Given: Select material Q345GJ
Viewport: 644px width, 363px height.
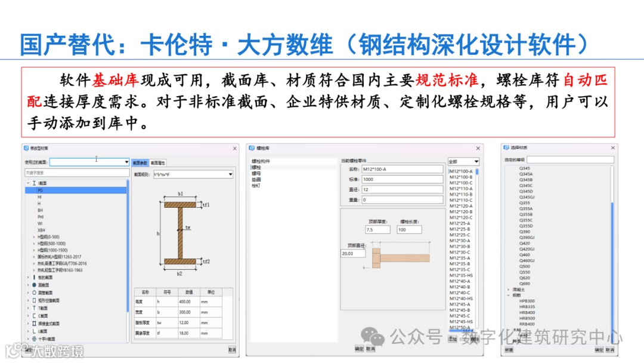Looking at the screenshot, I should pos(527,197).
